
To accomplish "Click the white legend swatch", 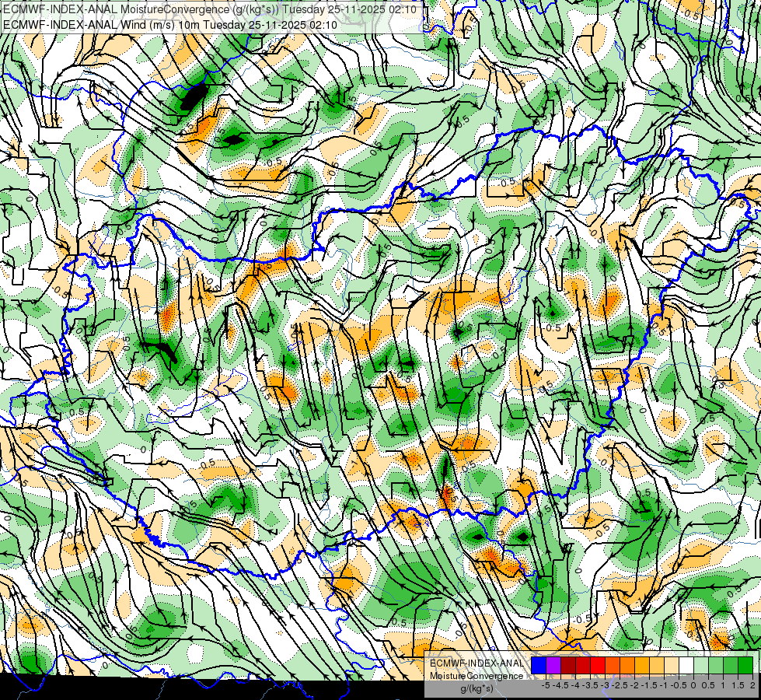I will (x=686, y=666).
